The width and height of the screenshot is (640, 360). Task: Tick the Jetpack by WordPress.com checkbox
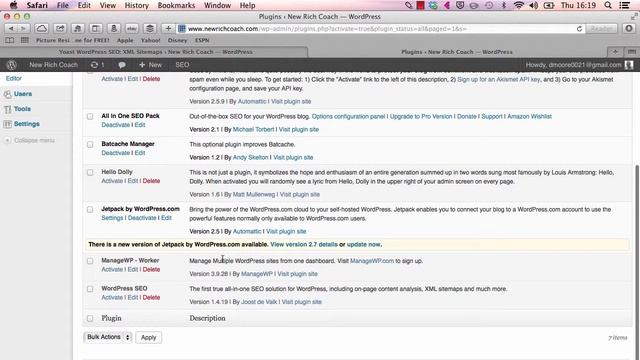click(x=90, y=209)
